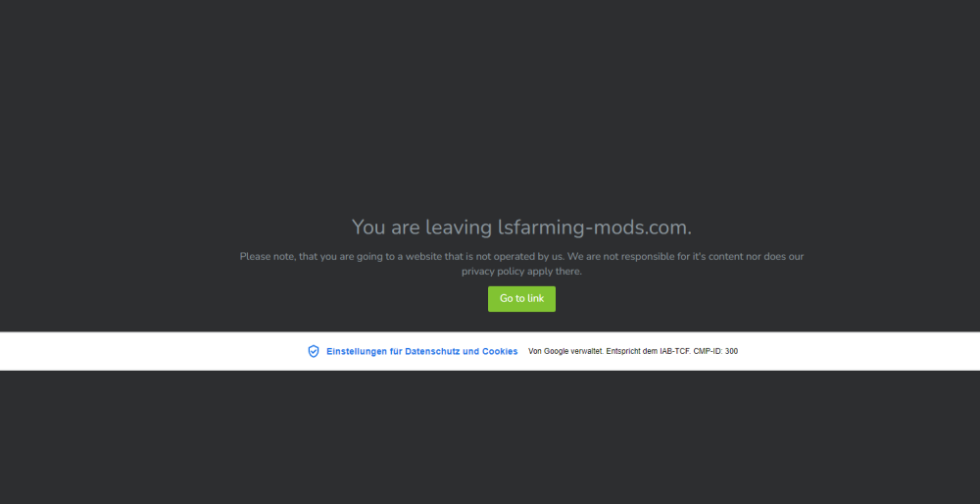
Task: Click the word 'Google' in cookie bar
Action: (556, 351)
